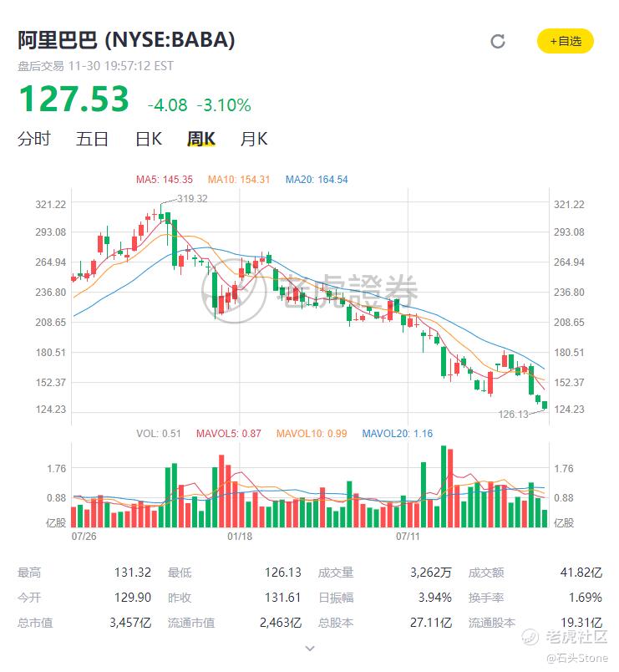Screen dimensions: 619x672
Task: Click 成交额 value 41.82亿
Action: pos(581,573)
